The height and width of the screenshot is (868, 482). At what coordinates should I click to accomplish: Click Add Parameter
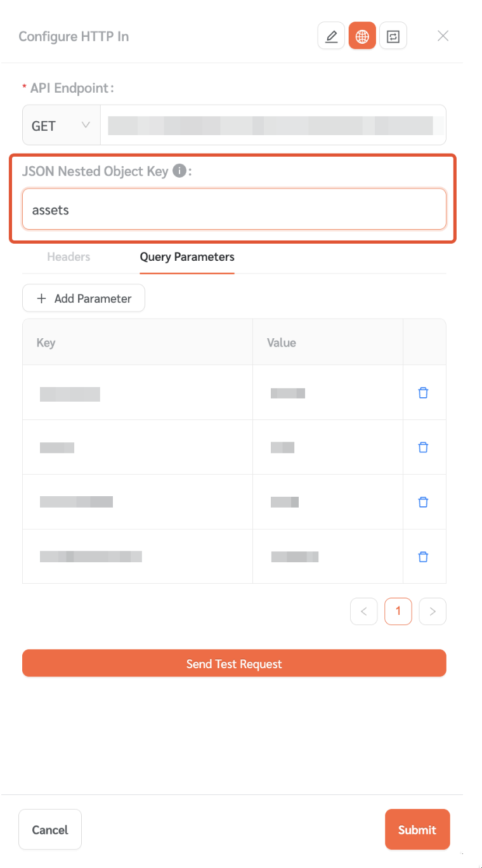pos(83,298)
